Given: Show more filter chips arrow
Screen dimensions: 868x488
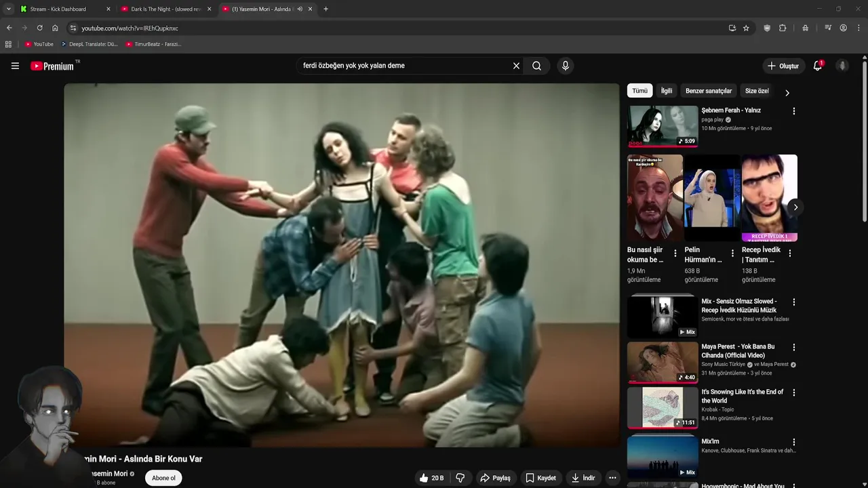Looking at the screenshot, I should click(787, 92).
